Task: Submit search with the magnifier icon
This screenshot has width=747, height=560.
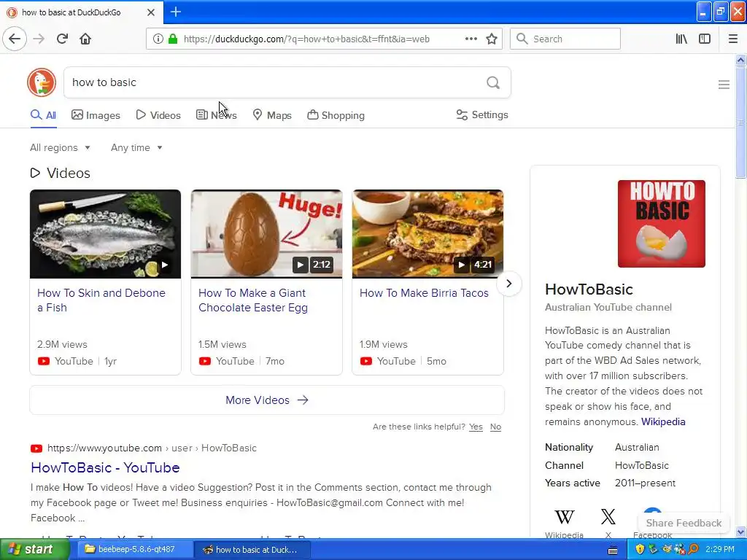Action: 493,82
